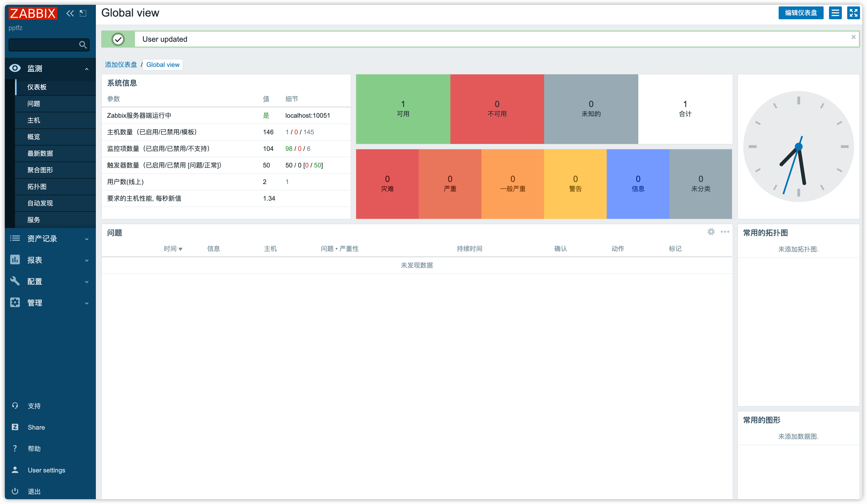This screenshot has height=504, width=867.
Task: Click the 管理 gear icon
Action: pyautogui.click(x=15, y=302)
